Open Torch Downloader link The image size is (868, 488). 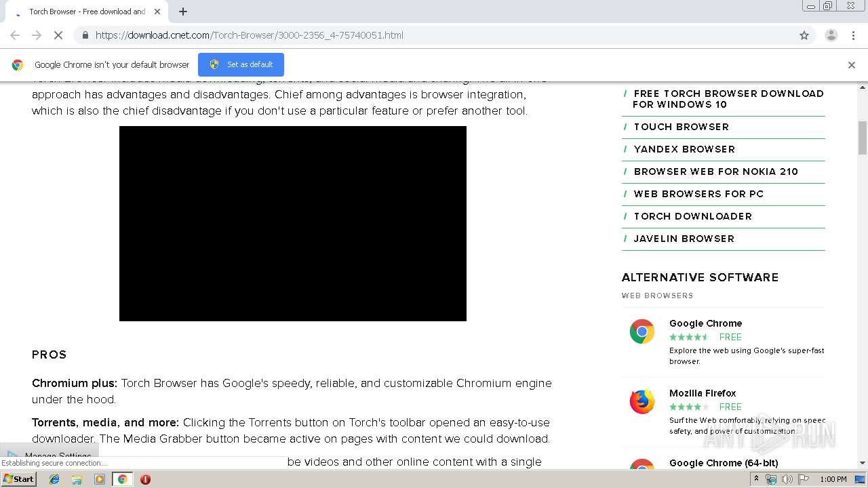(693, 216)
